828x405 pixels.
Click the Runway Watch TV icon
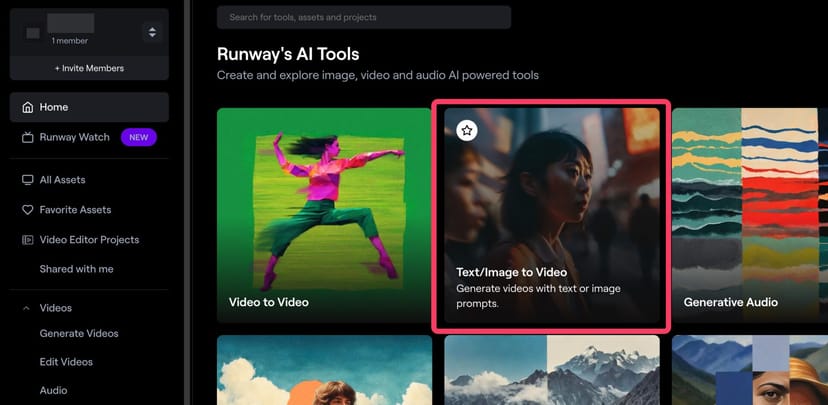coord(28,137)
